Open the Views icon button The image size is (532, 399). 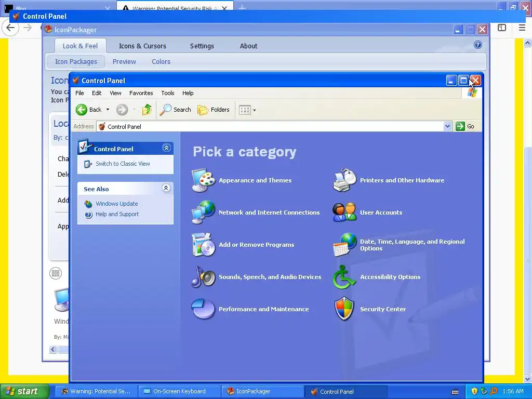click(x=245, y=110)
